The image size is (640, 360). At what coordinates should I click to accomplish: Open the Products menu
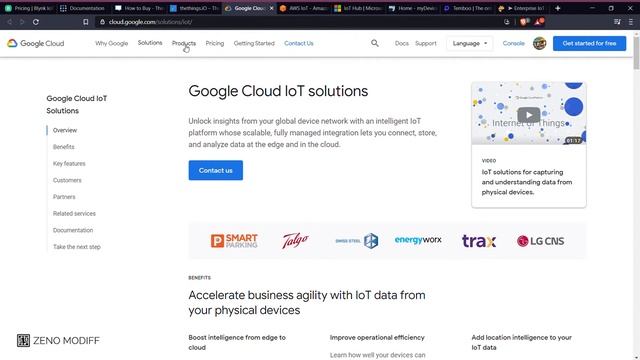(x=184, y=43)
